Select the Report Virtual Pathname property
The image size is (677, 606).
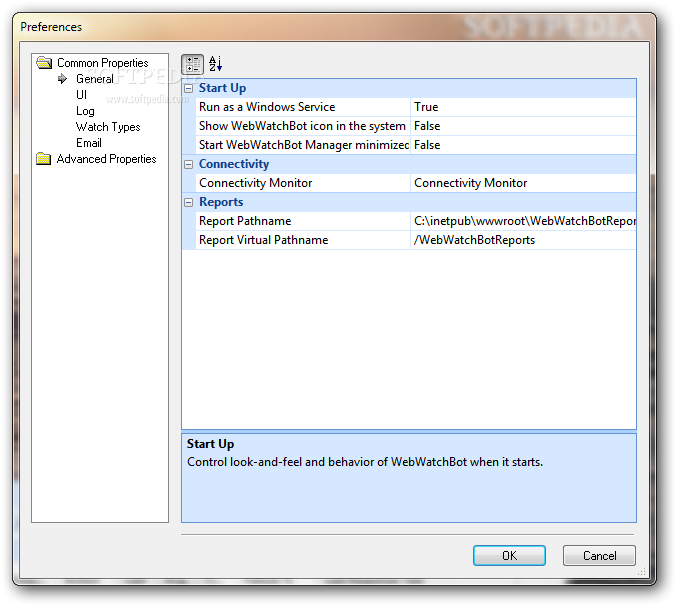[303, 240]
